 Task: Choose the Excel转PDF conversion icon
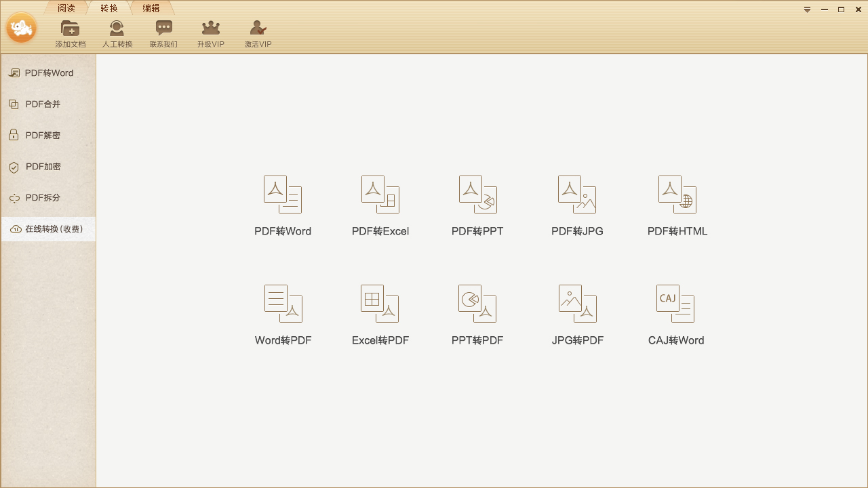(380, 304)
